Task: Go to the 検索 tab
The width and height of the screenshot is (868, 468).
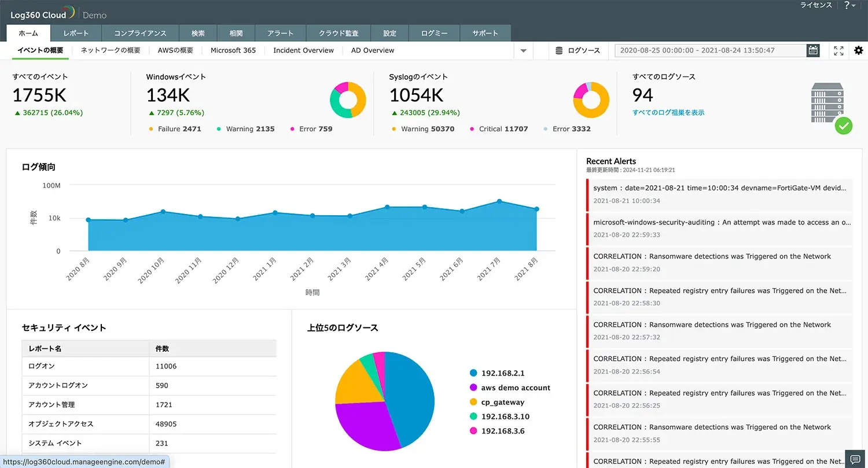Action: [198, 33]
